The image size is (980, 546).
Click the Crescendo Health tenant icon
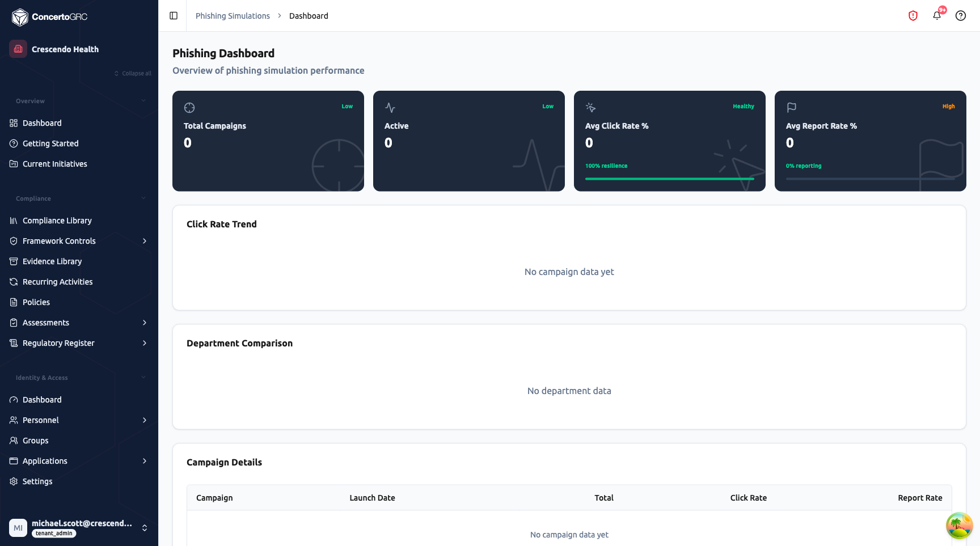18,49
